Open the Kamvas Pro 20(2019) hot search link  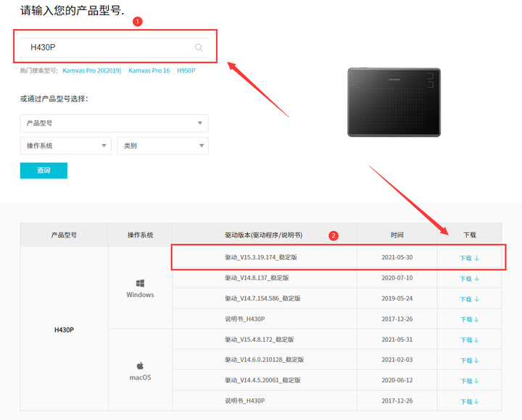tap(93, 71)
